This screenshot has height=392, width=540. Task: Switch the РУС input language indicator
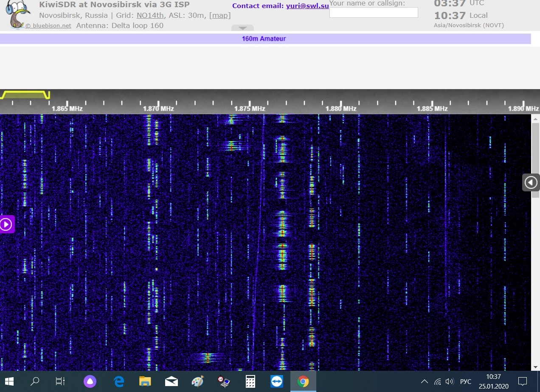pos(466,381)
